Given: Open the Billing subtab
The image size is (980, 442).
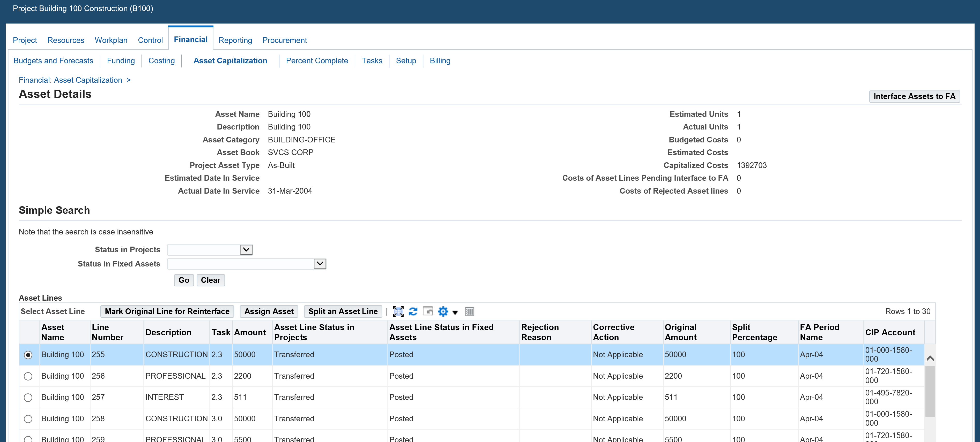Looking at the screenshot, I should coord(440,61).
